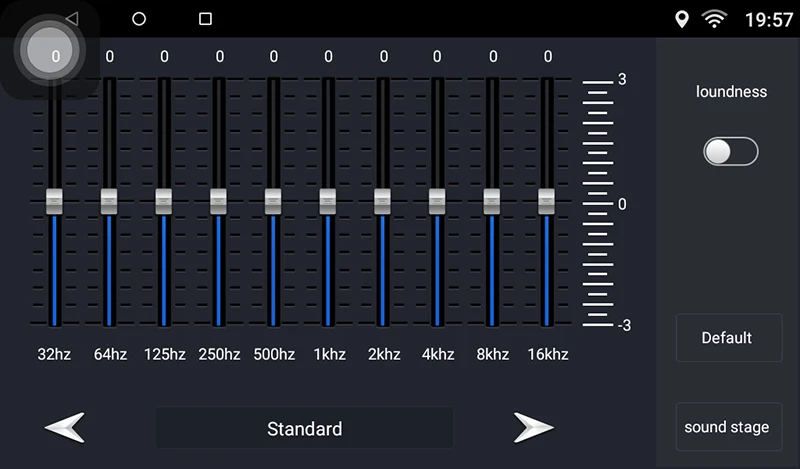Click the -3 mark on the gain scale
Image resolution: width=800 pixels, height=469 pixels.
click(x=624, y=325)
